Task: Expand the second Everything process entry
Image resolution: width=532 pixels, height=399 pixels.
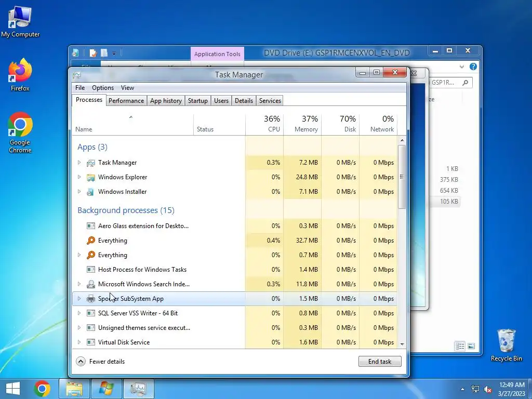Action: tap(79, 255)
